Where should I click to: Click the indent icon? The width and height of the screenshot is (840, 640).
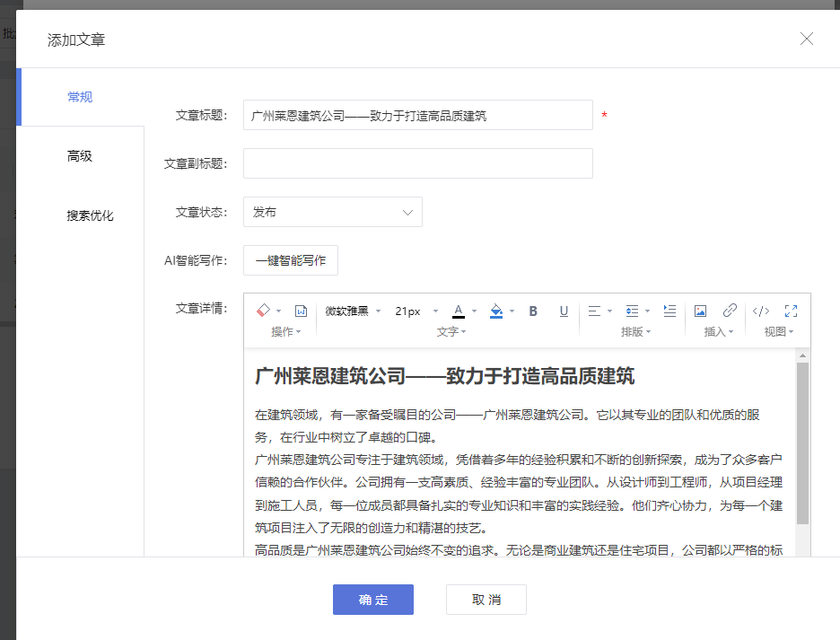(x=669, y=311)
